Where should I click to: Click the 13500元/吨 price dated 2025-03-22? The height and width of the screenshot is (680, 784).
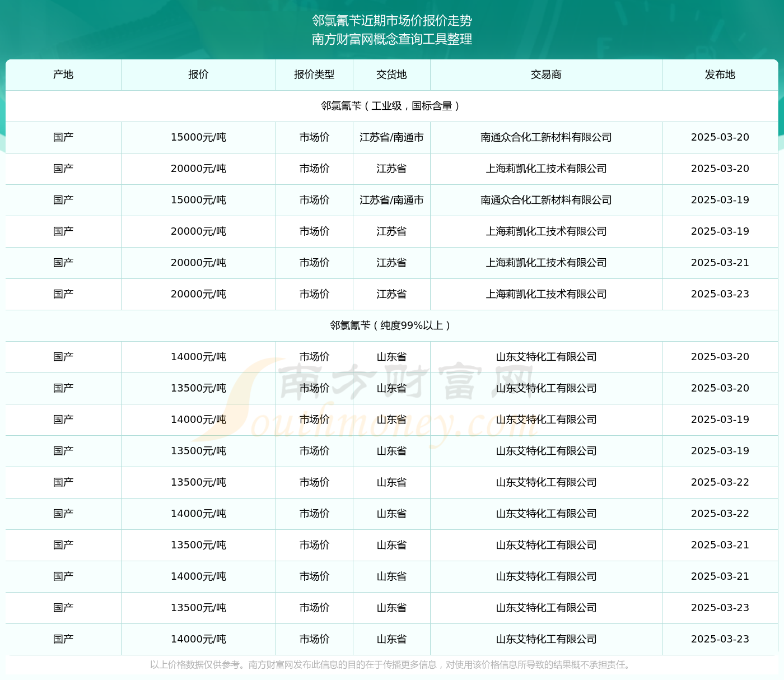[198, 482]
